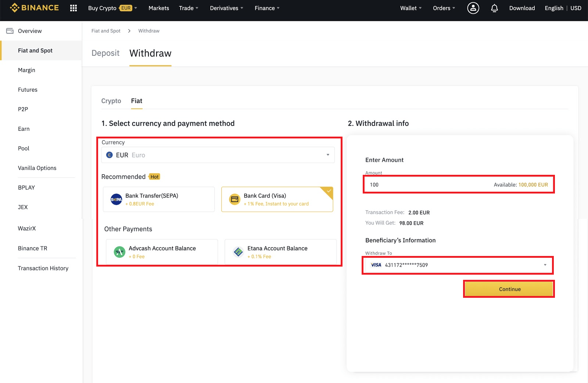
Task: Open the user profile icon
Action: (473, 8)
